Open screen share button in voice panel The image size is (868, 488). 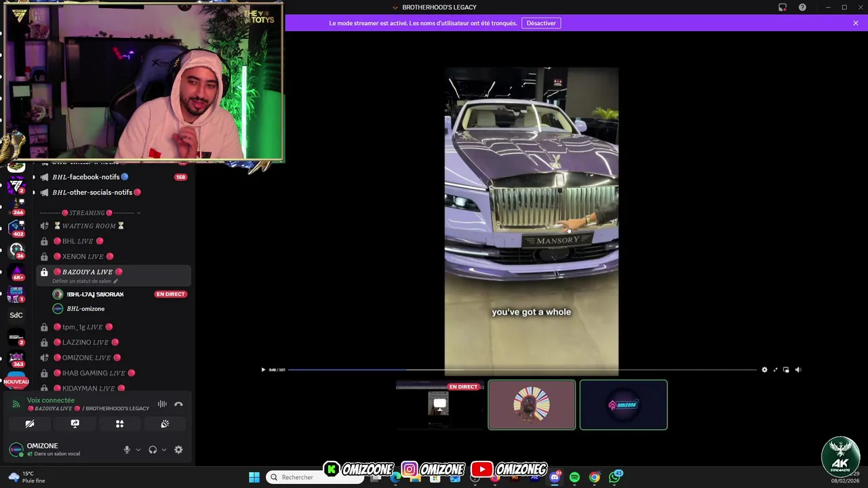point(75,424)
